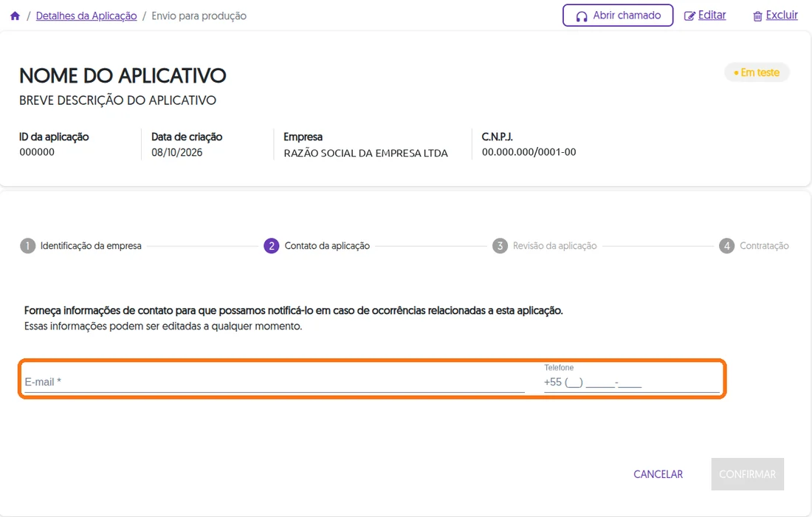Select step 2 Contato da aplicação
The image size is (812, 517).
[x=317, y=245]
